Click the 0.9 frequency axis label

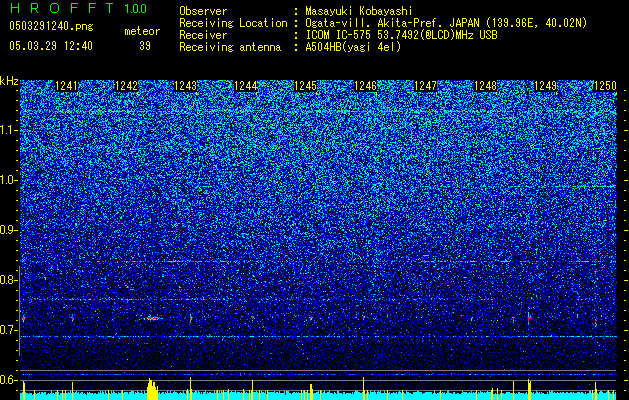pyautogui.click(x=7, y=230)
